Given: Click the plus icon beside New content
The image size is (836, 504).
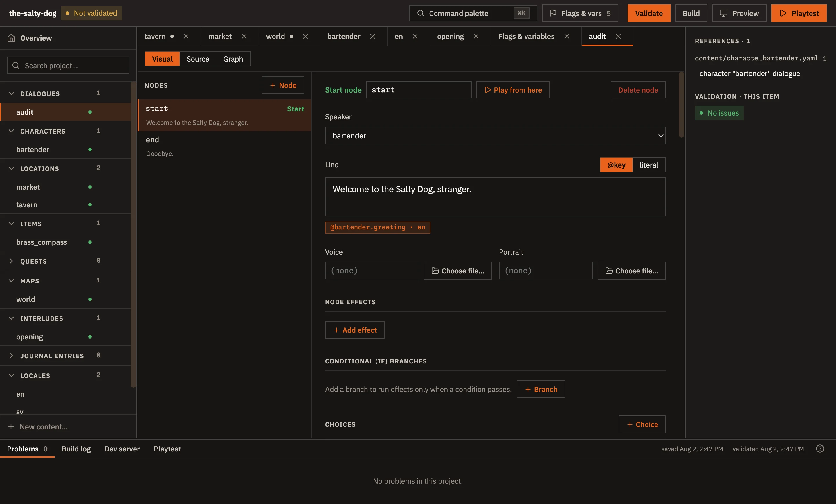Looking at the screenshot, I should [x=11, y=426].
